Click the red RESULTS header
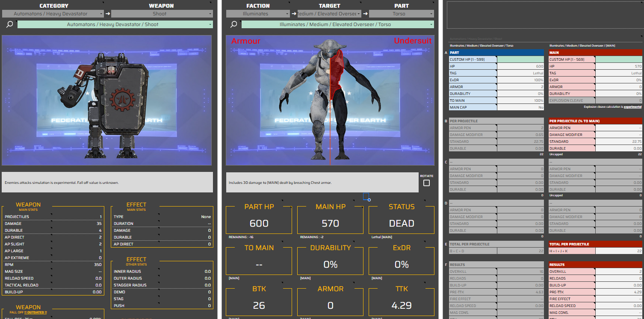This screenshot has height=319, width=644. click(595, 265)
